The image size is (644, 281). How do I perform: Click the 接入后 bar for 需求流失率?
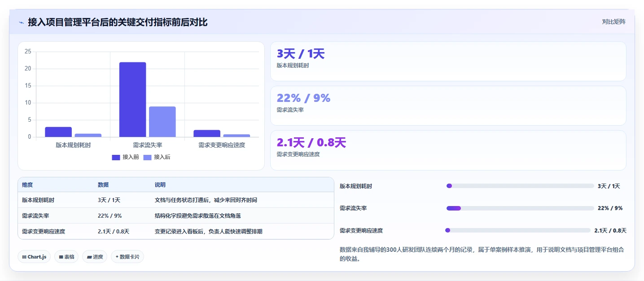click(x=162, y=122)
